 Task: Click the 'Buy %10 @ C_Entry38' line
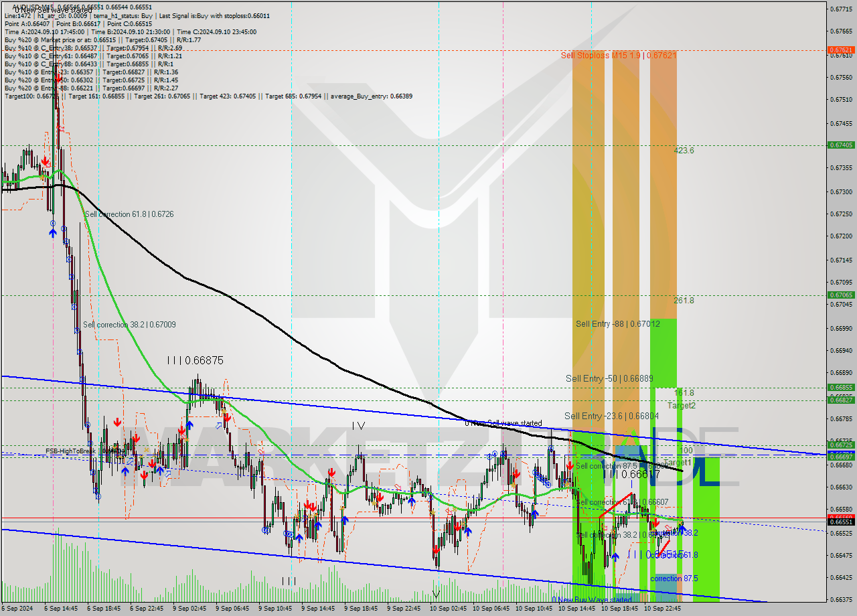pos(93,48)
